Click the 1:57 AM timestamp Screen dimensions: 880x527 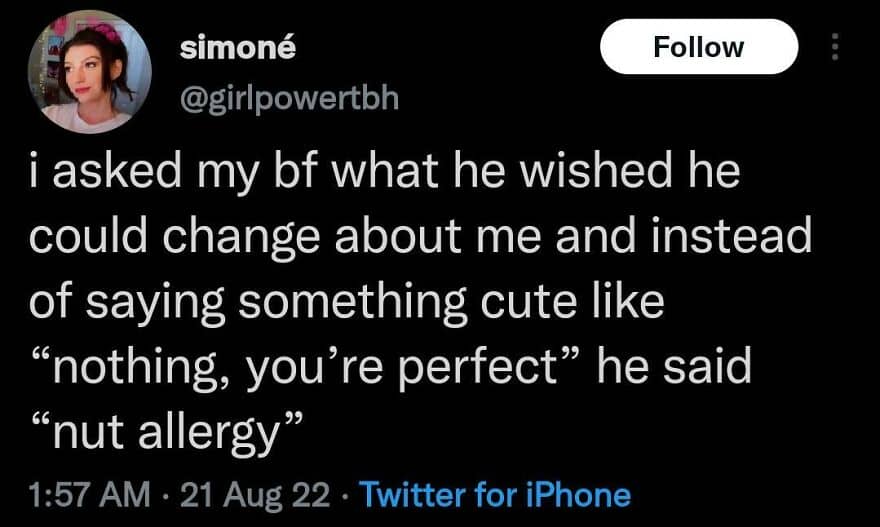coord(90,495)
